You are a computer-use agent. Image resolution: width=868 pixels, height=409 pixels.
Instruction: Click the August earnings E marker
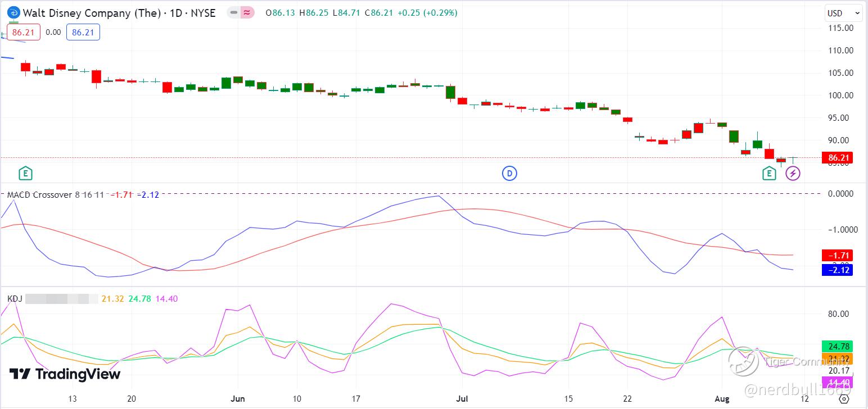[x=769, y=174]
